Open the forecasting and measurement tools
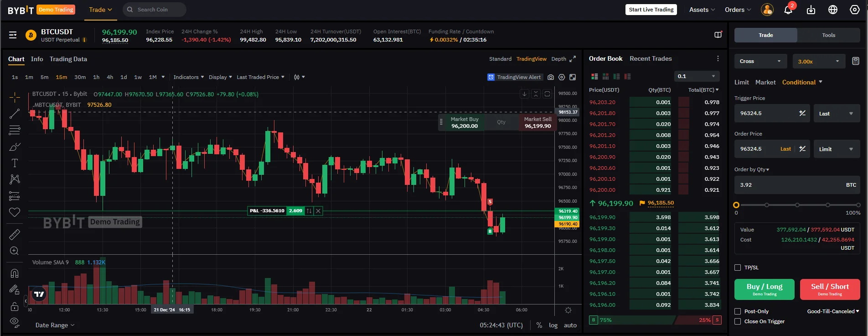 [x=15, y=196]
